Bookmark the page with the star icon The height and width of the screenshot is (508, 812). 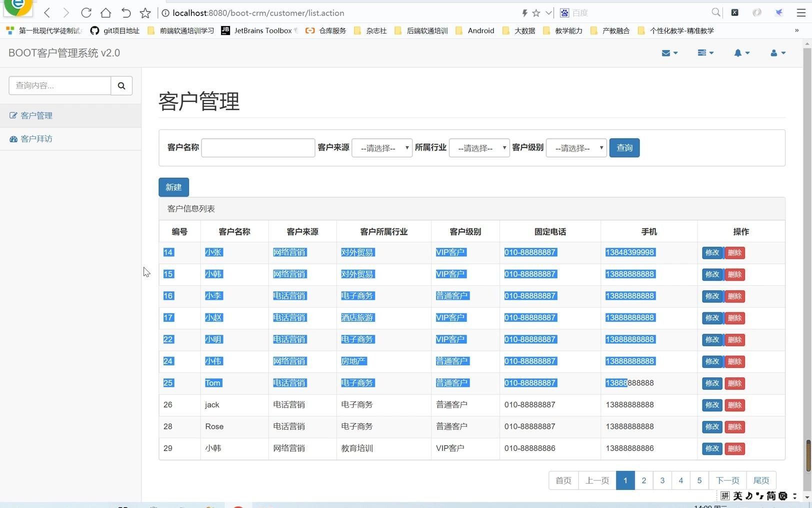pyautogui.click(x=145, y=13)
